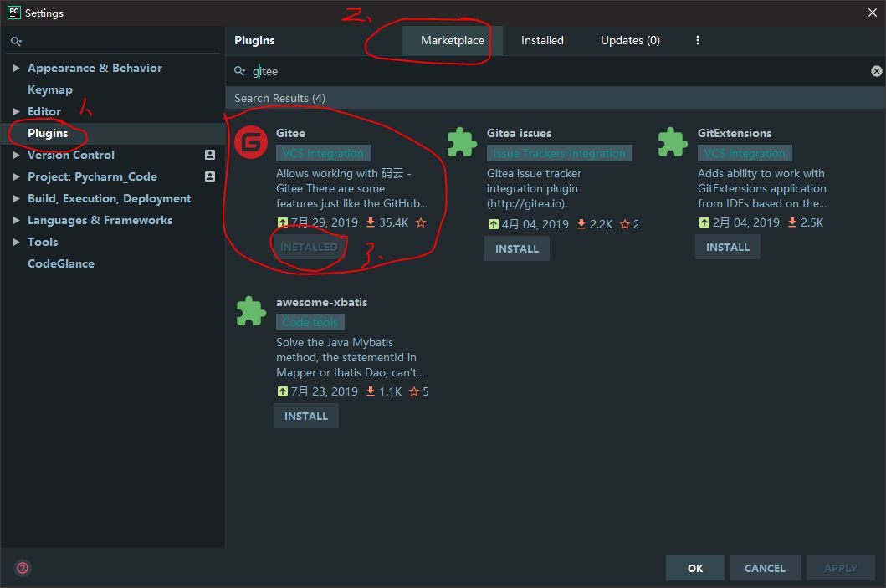Expand Appearance & Behavior section

coord(17,68)
